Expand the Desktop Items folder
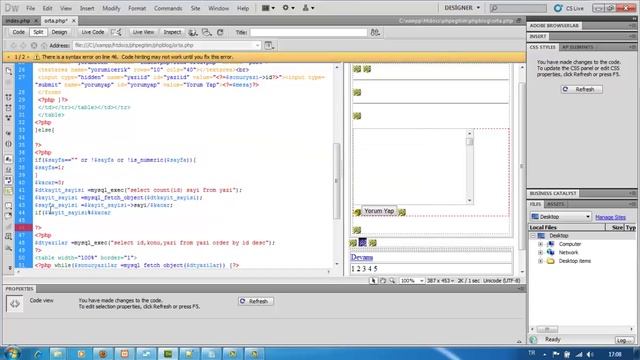640x360 pixels. (541, 261)
